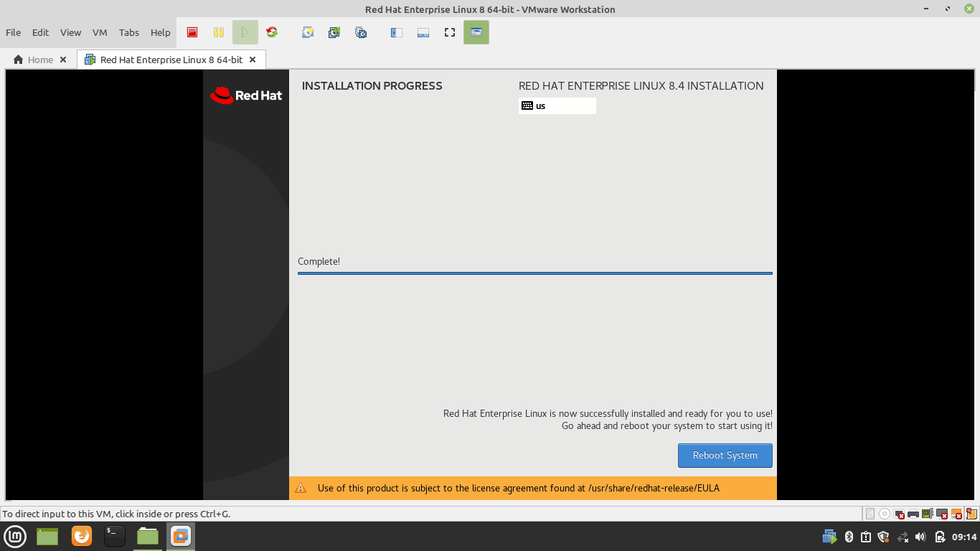Click the INSTALLATION PROGRESS heading
This screenshot has height=551, width=980.
click(x=372, y=86)
